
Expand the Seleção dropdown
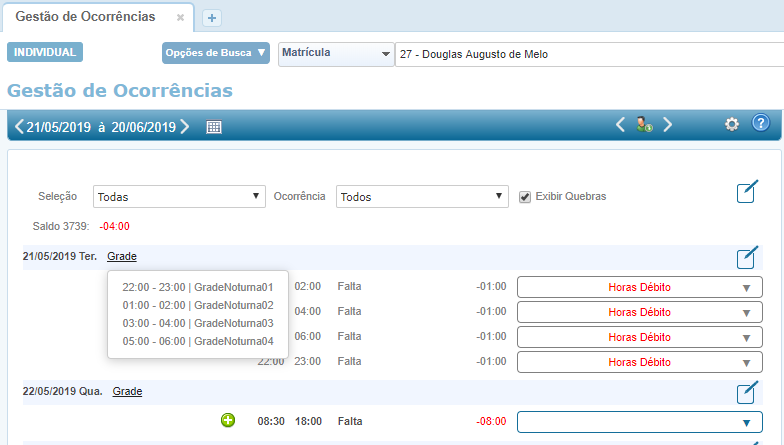click(179, 197)
